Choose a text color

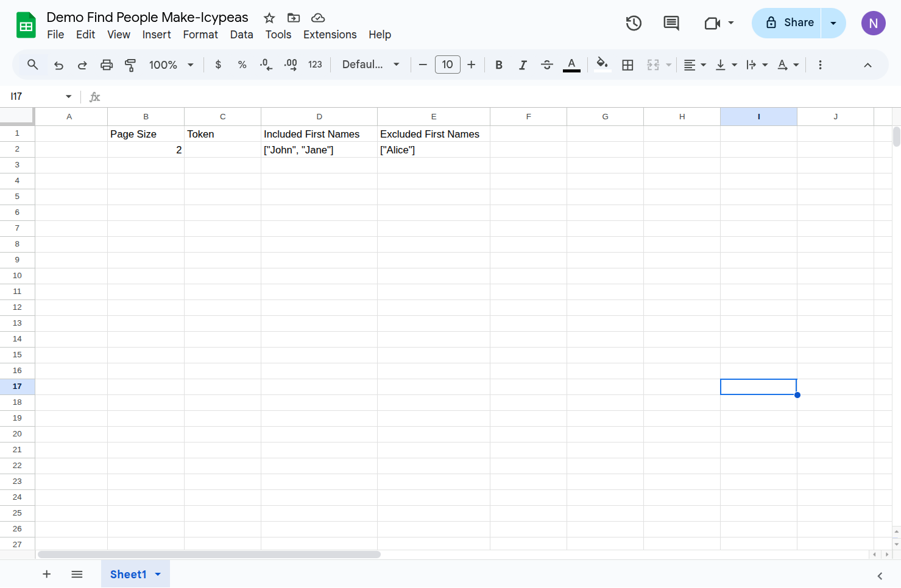571,65
